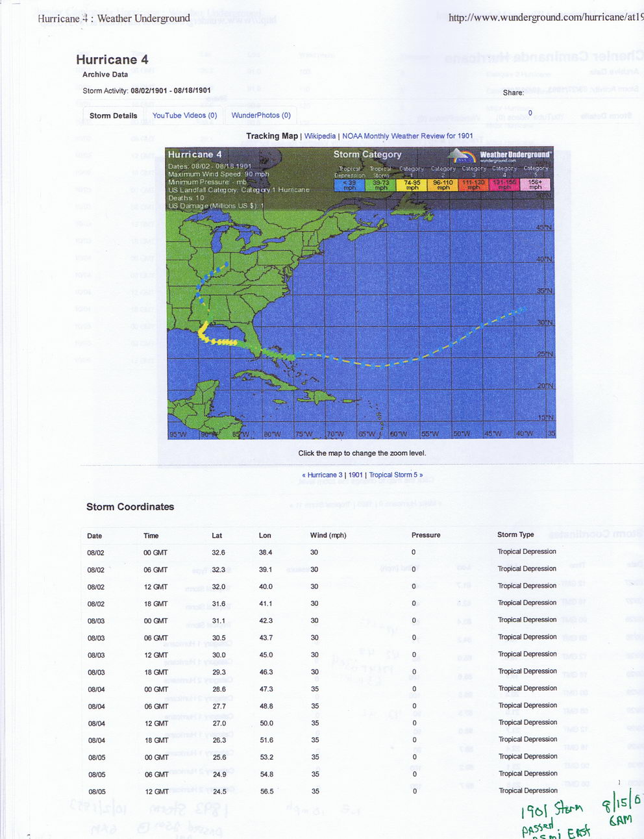
Task: Click the Lat value 31.6
Action: [219, 604]
